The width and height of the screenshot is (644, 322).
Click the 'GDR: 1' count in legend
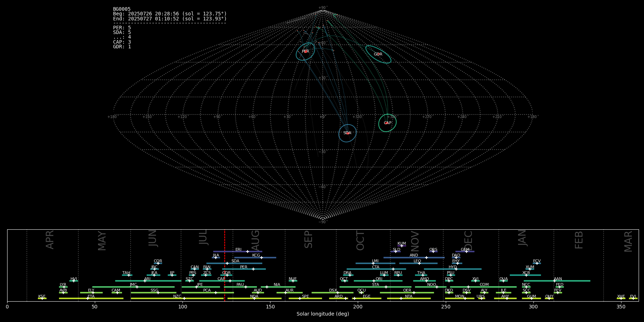[x=122, y=47]
